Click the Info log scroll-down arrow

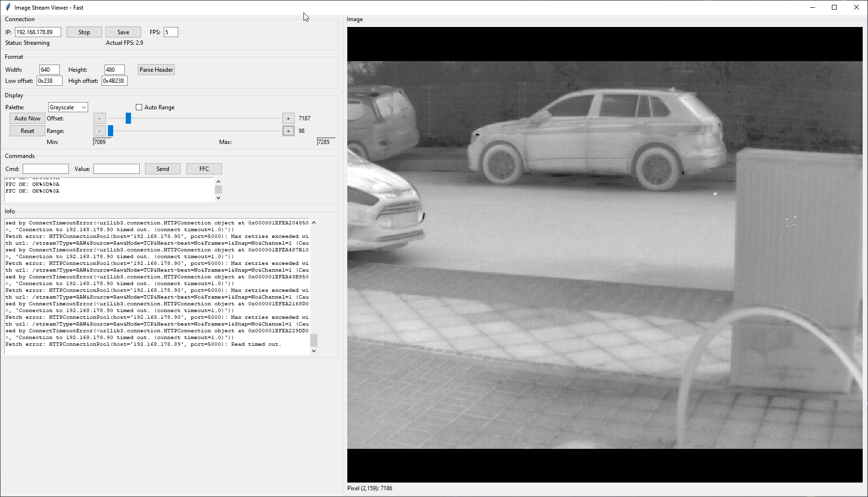pos(314,351)
